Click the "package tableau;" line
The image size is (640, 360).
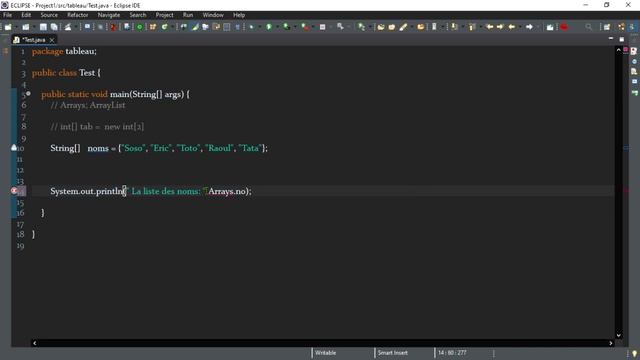pyautogui.click(x=64, y=51)
